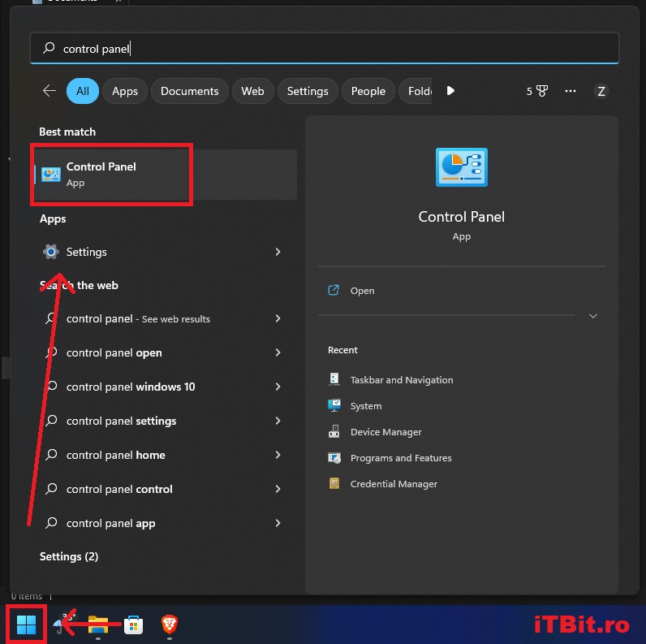This screenshot has height=644, width=646.
Task: Open Device Manager from Recent list
Action: (x=385, y=432)
